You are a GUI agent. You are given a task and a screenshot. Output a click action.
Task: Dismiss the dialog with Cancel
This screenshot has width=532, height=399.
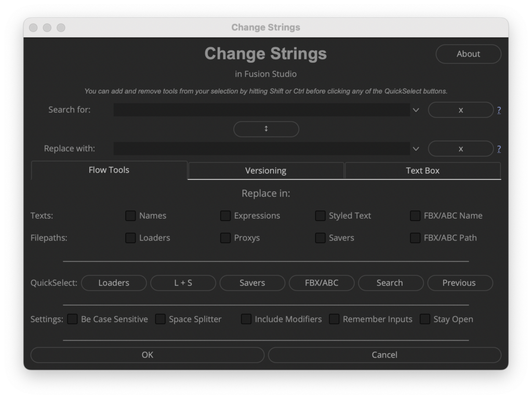(x=384, y=355)
